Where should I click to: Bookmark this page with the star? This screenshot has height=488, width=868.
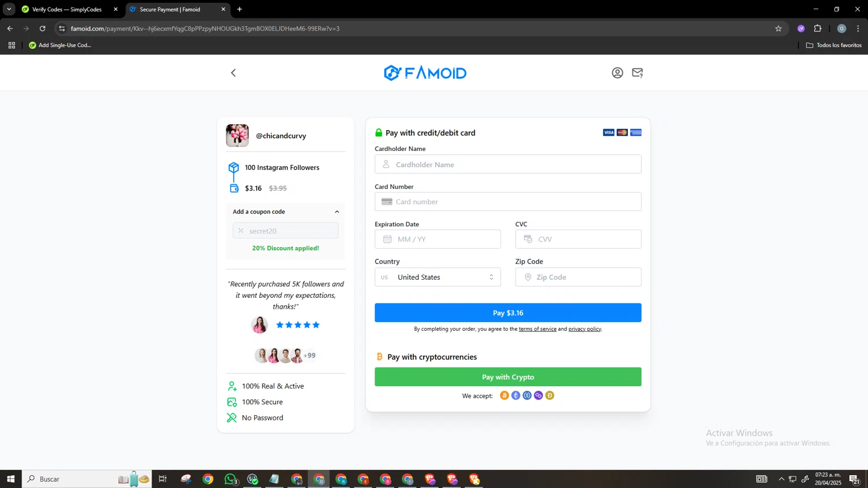778,28
